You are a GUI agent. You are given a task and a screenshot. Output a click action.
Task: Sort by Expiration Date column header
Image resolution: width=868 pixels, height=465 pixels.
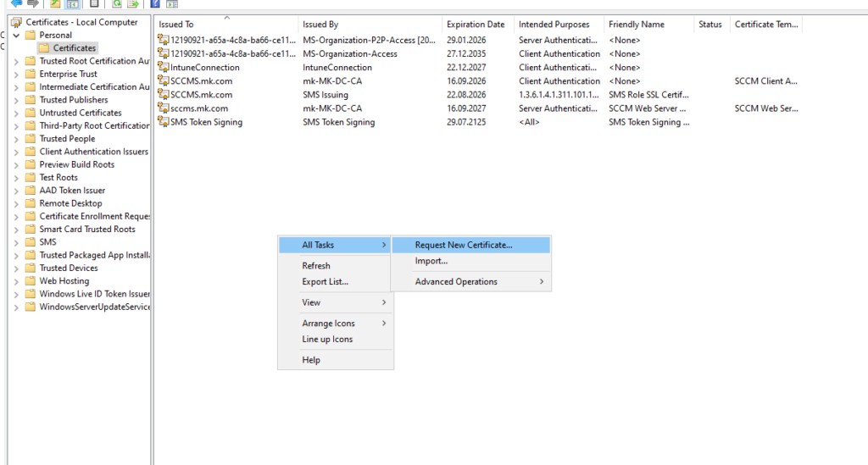[475, 25]
